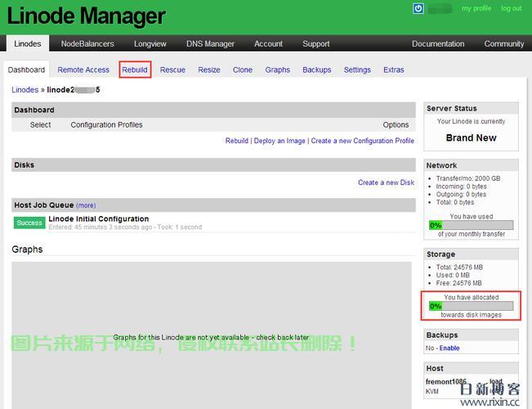
Task: Click the green Success status badge
Action: pos(29,222)
